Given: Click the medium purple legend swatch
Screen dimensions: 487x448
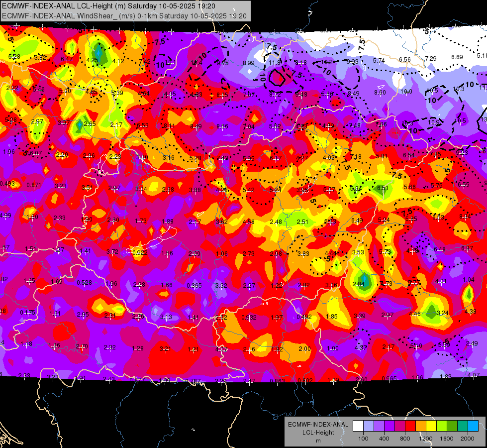Looking at the screenshot, I should (x=379, y=426).
